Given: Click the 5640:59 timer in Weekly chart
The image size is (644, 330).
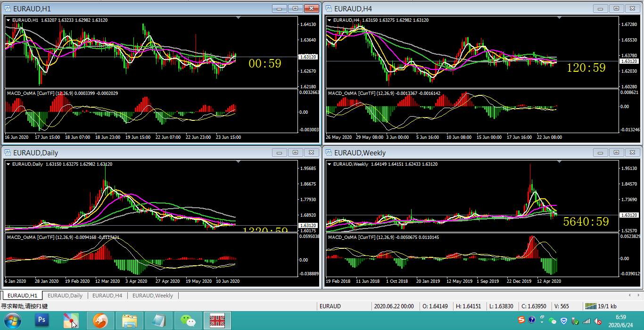Looking at the screenshot, I should point(586,221).
